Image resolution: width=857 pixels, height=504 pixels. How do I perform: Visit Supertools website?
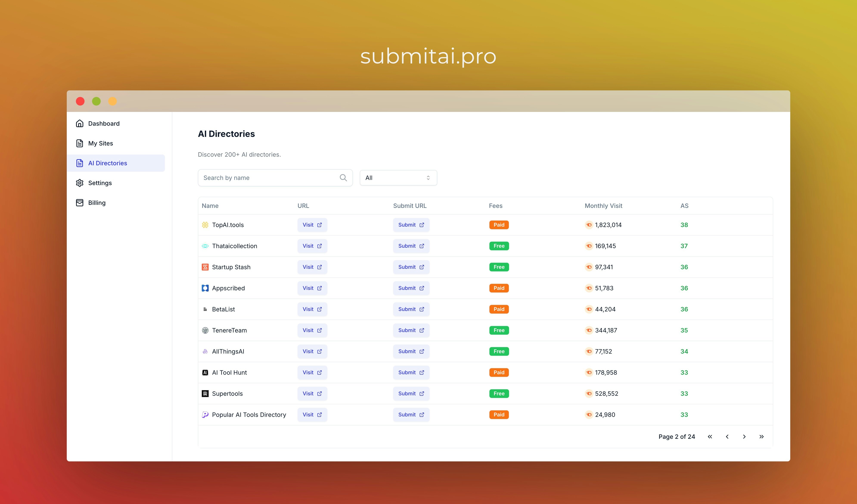[312, 394]
